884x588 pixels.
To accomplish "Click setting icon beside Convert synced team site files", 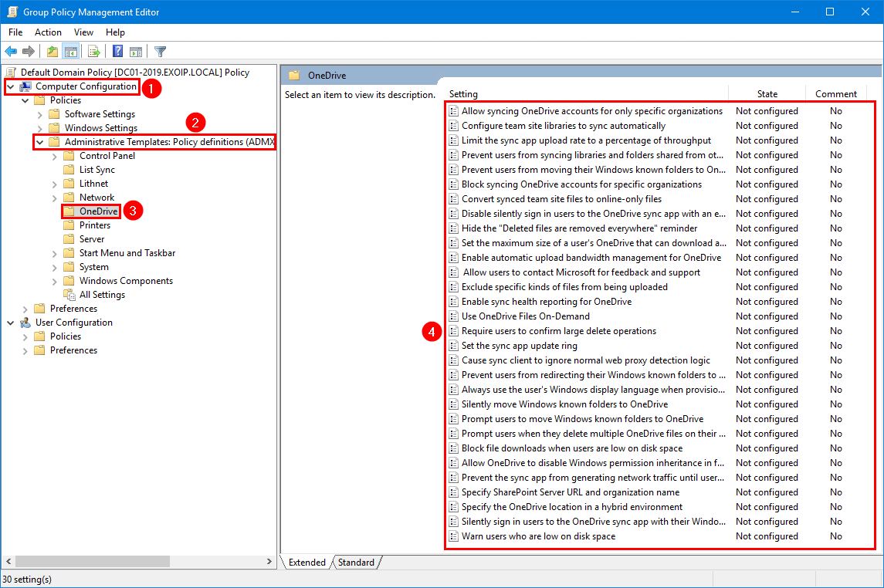I will tap(453, 199).
